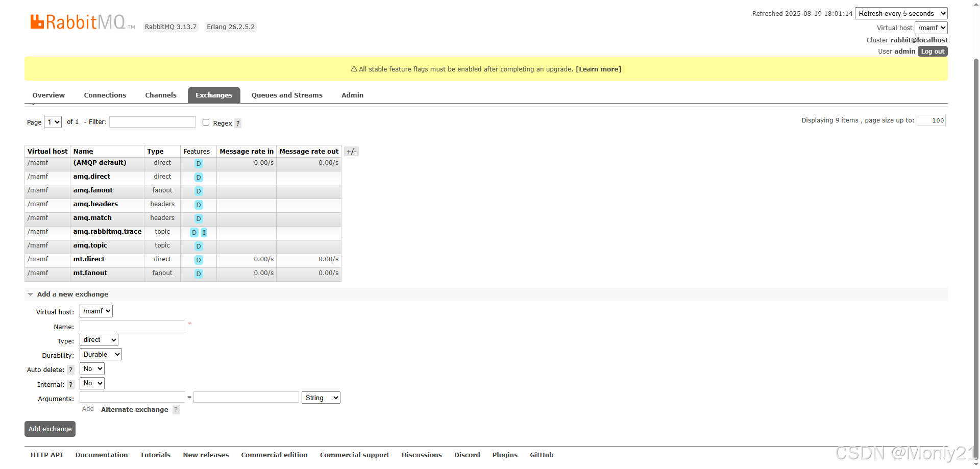
Task: Click the D feature badge for mt.direct
Action: pyautogui.click(x=199, y=260)
